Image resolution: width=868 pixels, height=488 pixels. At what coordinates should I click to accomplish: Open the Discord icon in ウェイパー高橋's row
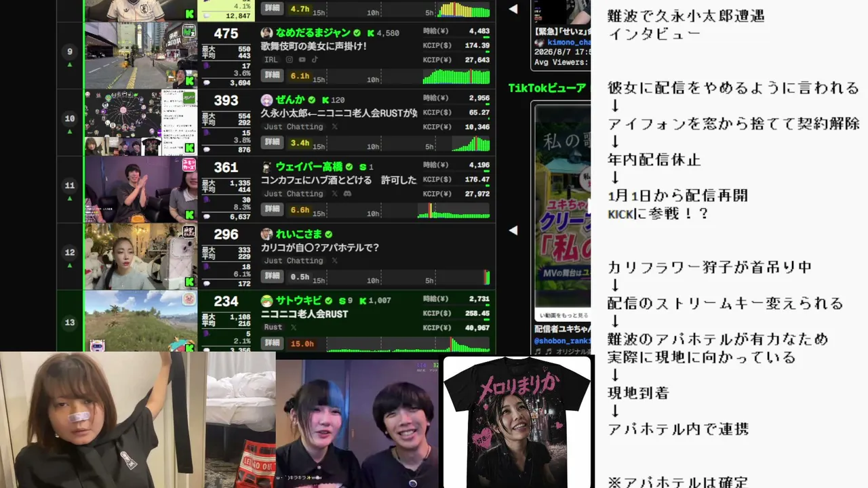[347, 194]
